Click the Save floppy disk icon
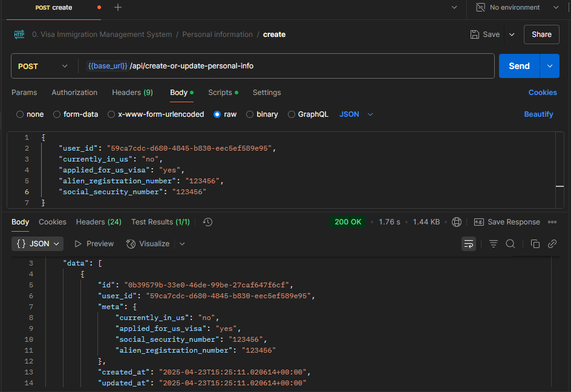 click(x=474, y=34)
